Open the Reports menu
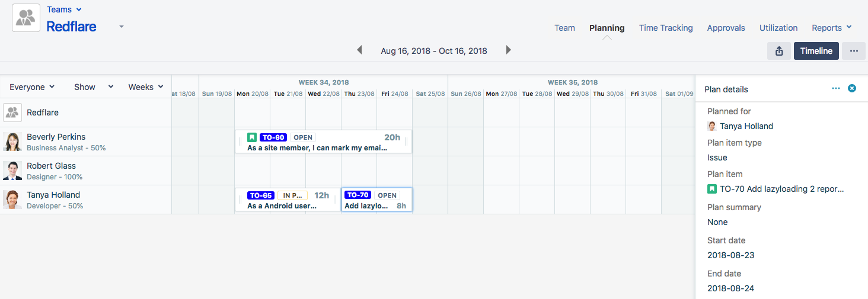This screenshot has width=868, height=299. [831, 28]
